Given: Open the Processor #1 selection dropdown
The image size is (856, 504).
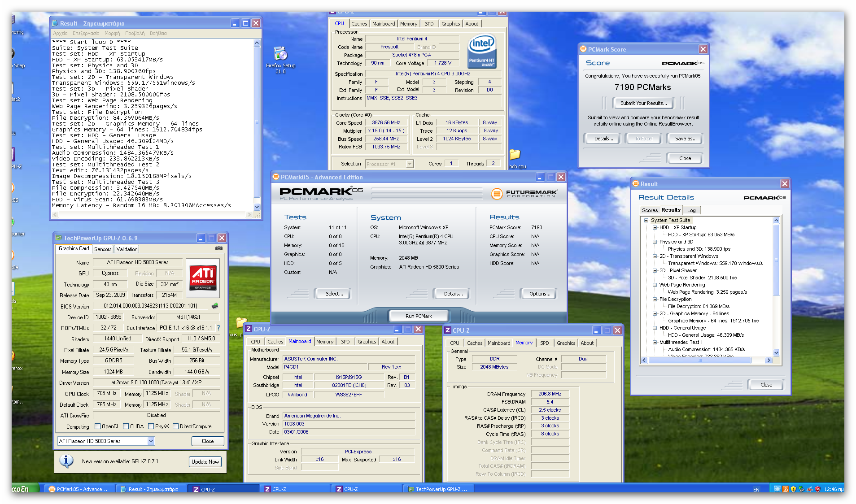Looking at the screenshot, I should pyautogui.click(x=409, y=164).
